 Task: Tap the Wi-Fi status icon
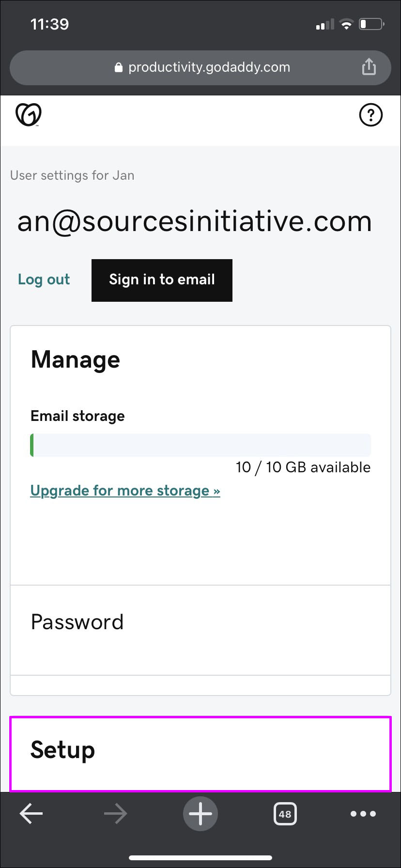(346, 24)
